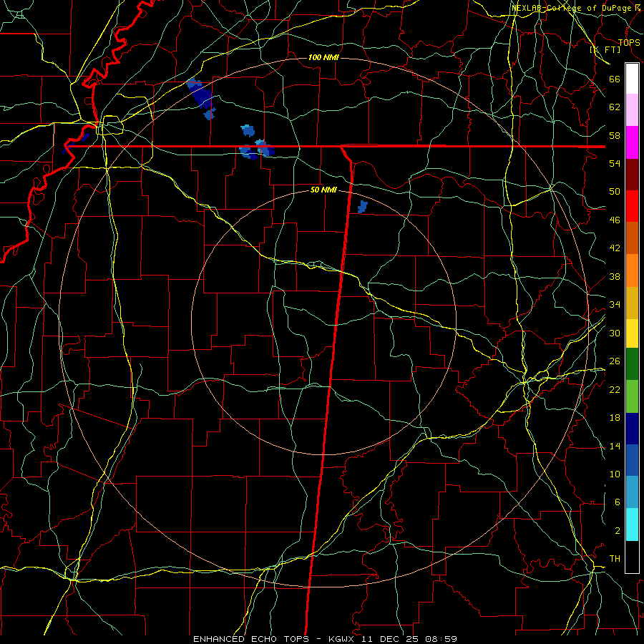The height and width of the screenshot is (644, 644).
Task: Click the legend value 18
Action: [x=615, y=418]
